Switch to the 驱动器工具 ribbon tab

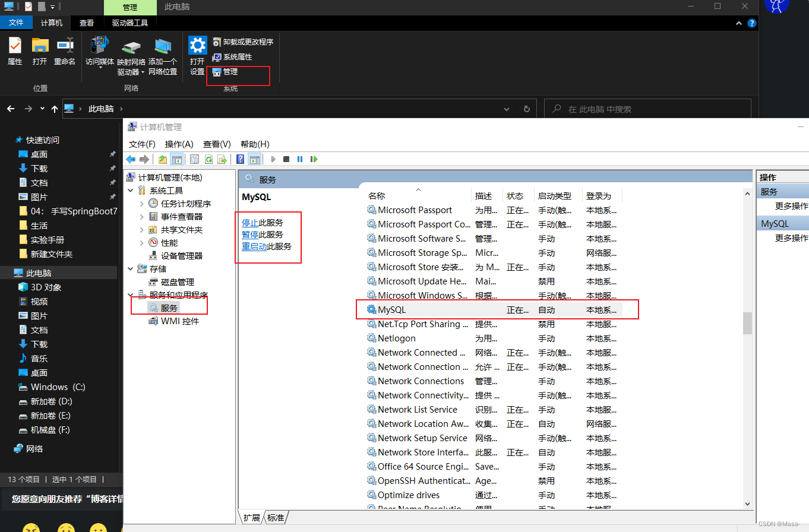[130, 23]
